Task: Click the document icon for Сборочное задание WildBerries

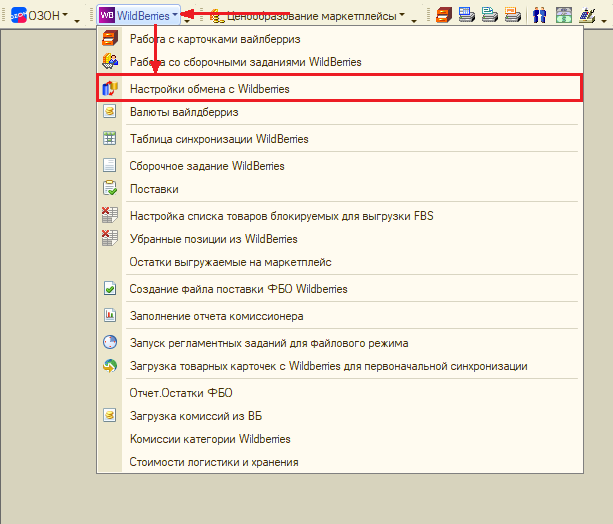Action: click(110, 165)
